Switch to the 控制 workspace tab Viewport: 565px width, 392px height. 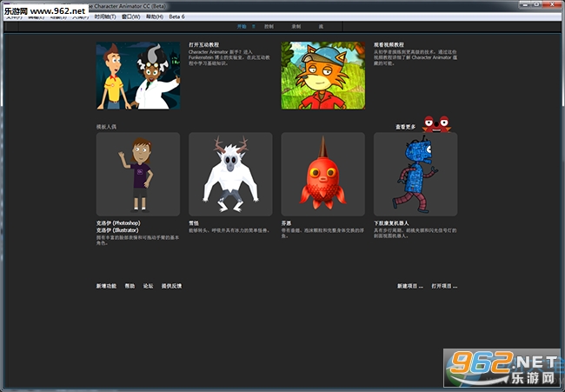tap(269, 26)
